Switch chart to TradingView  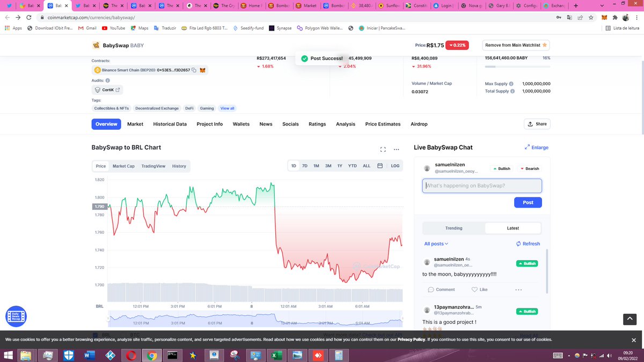click(153, 166)
